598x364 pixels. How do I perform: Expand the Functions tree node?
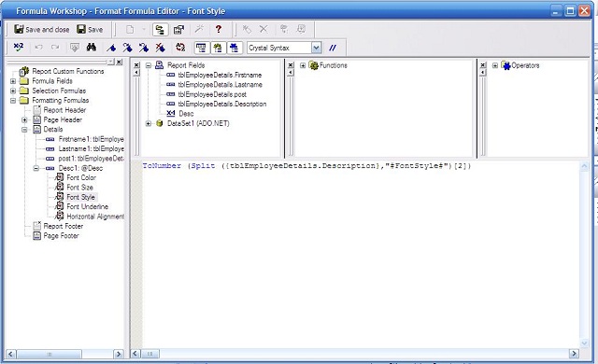point(303,65)
